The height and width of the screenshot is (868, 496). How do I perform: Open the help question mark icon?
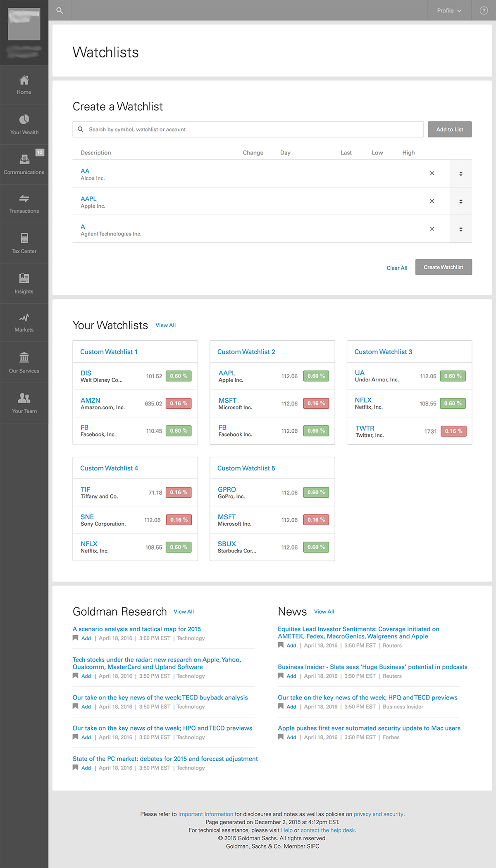click(484, 10)
